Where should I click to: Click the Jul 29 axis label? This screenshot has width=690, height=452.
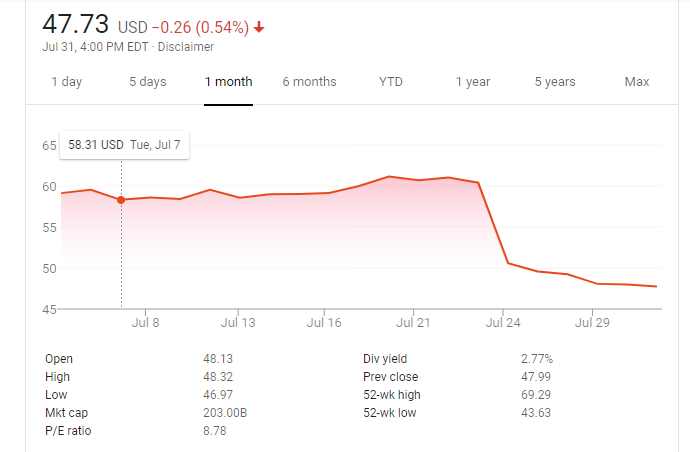[x=594, y=323]
